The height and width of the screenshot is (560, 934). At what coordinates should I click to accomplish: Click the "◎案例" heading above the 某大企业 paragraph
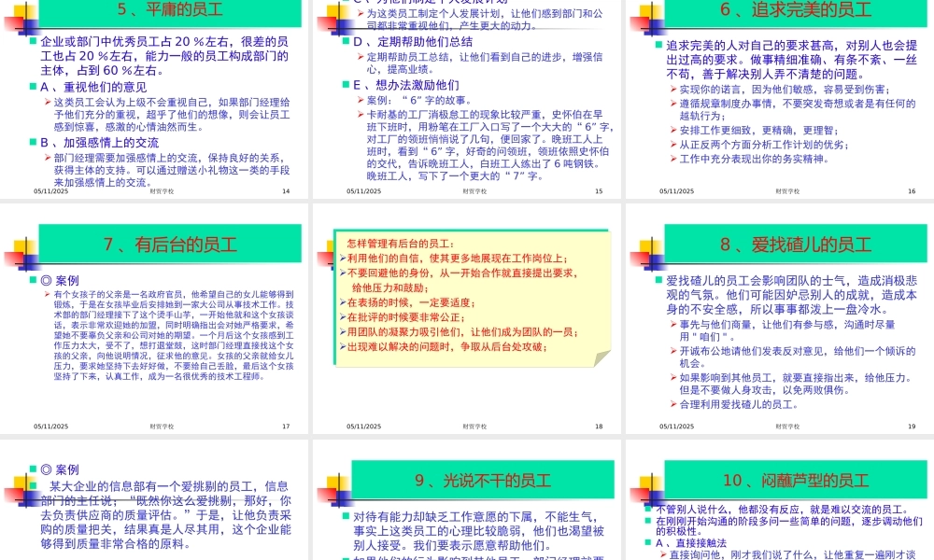pyautogui.click(x=60, y=469)
